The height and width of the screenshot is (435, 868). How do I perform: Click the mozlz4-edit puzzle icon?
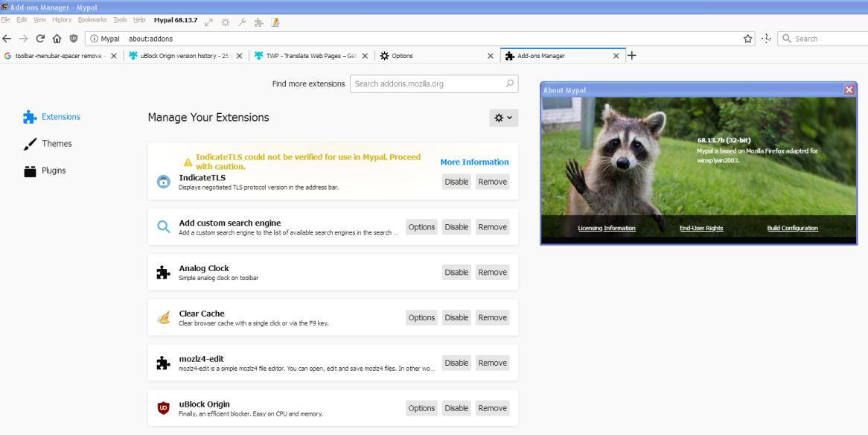tap(163, 363)
